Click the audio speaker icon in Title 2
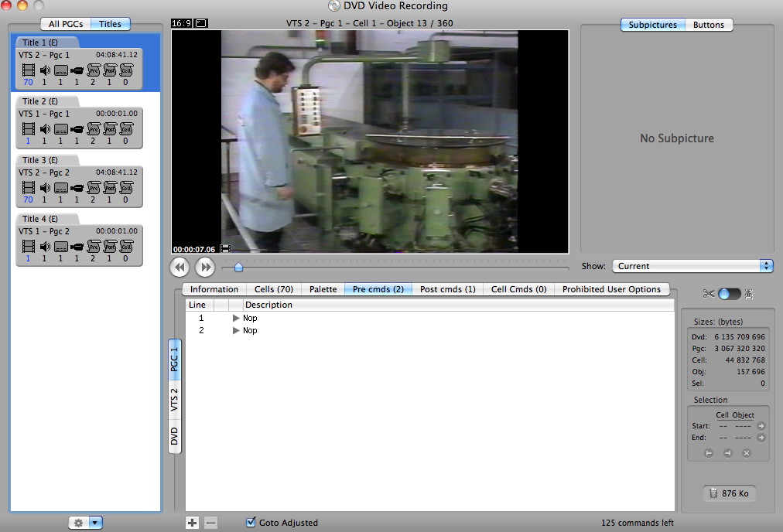This screenshot has width=783, height=532. (x=45, y=129)
